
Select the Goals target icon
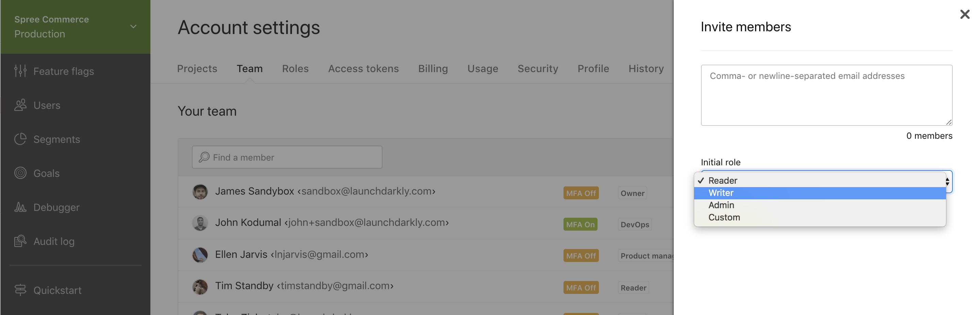(x=20, y=173)
